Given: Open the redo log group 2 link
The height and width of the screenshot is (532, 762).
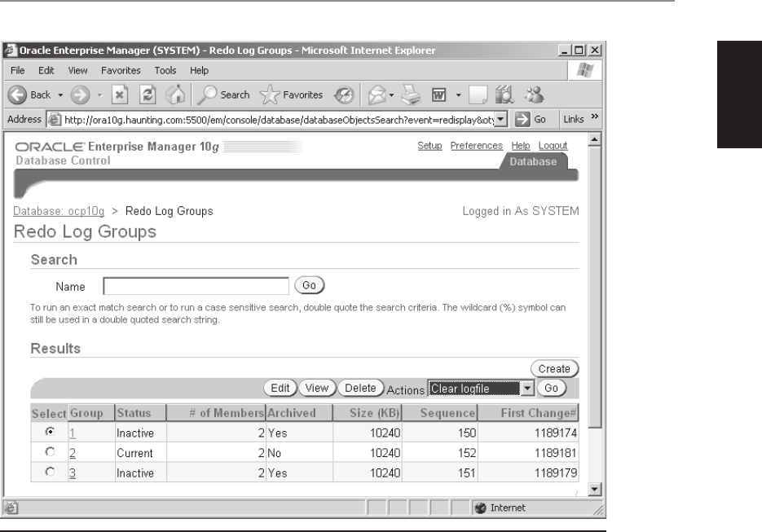Looking at the screenshot, I should (x=72, y=453).
